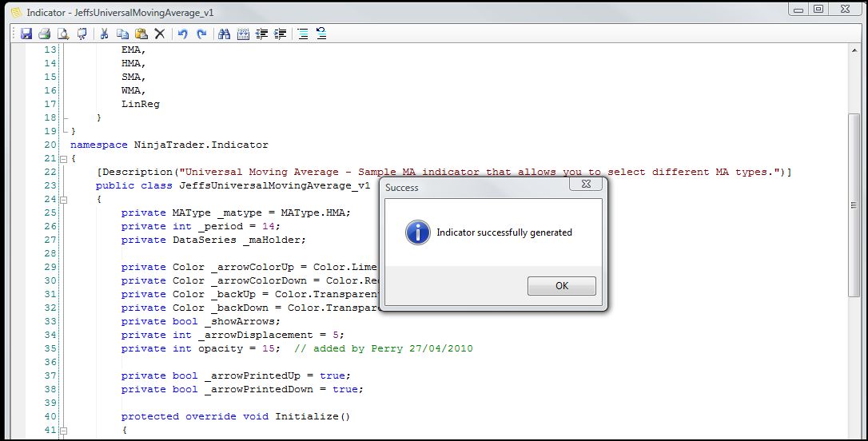
Task: Click the fourth toolbar icon after print preview
Action: coord(82,34)
